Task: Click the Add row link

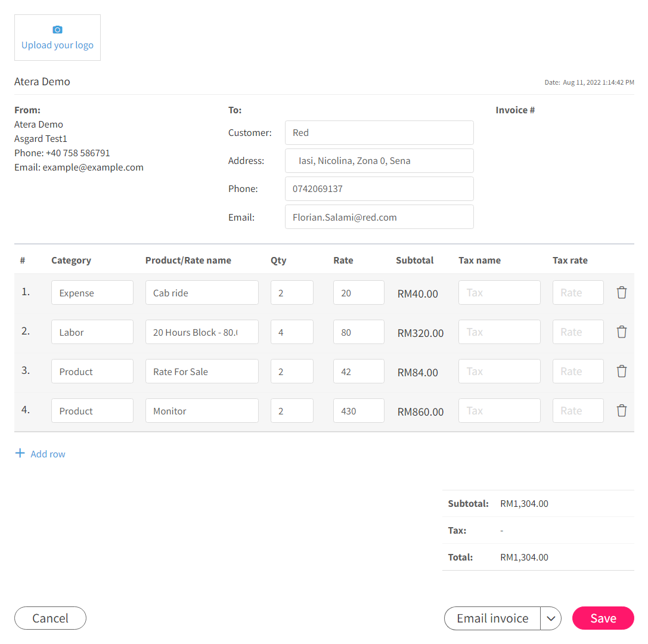Action: pyautogui.click(x=48, y=454)
